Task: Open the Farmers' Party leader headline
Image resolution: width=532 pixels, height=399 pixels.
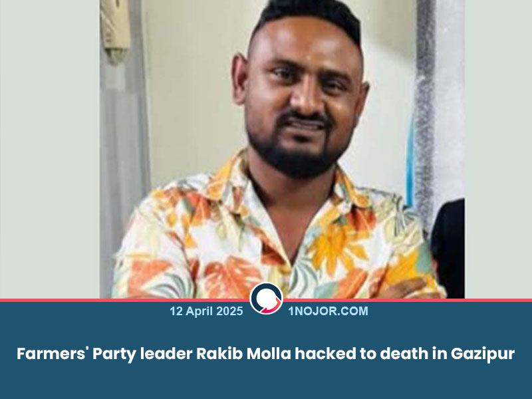Action: coord(265,354)
